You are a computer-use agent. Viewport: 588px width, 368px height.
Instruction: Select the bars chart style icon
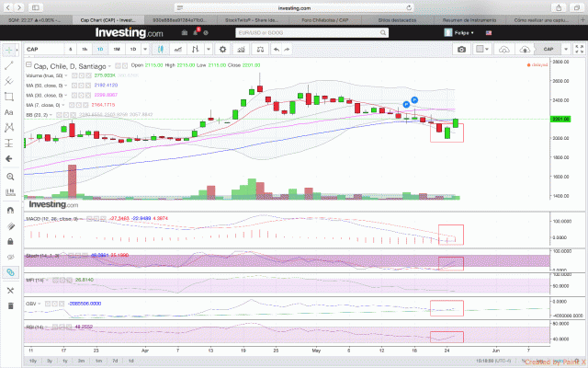(x=196, y=49)
